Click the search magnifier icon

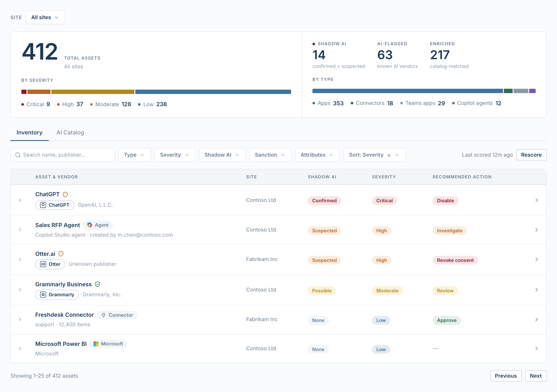(18, 155)
